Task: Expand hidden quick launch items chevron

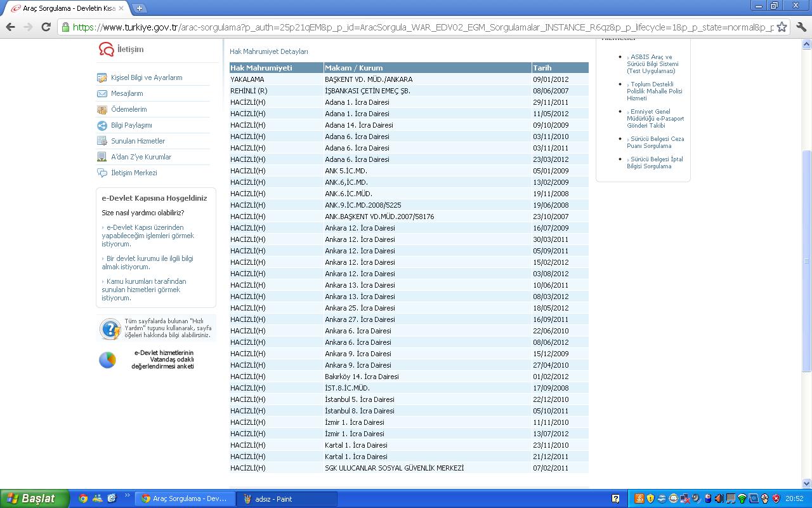Action: click(127, 496)
